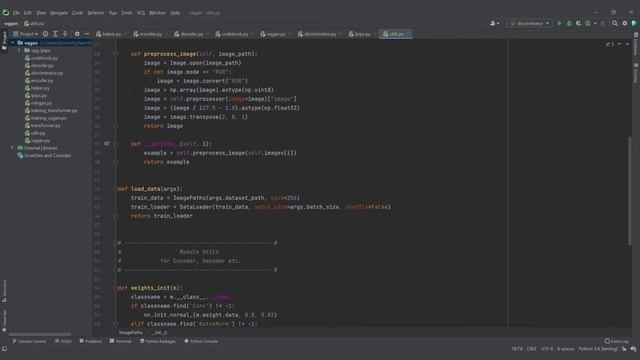Screen dimensions: 640x360
Task: Open the Python Console
Action: click(201, 341)
